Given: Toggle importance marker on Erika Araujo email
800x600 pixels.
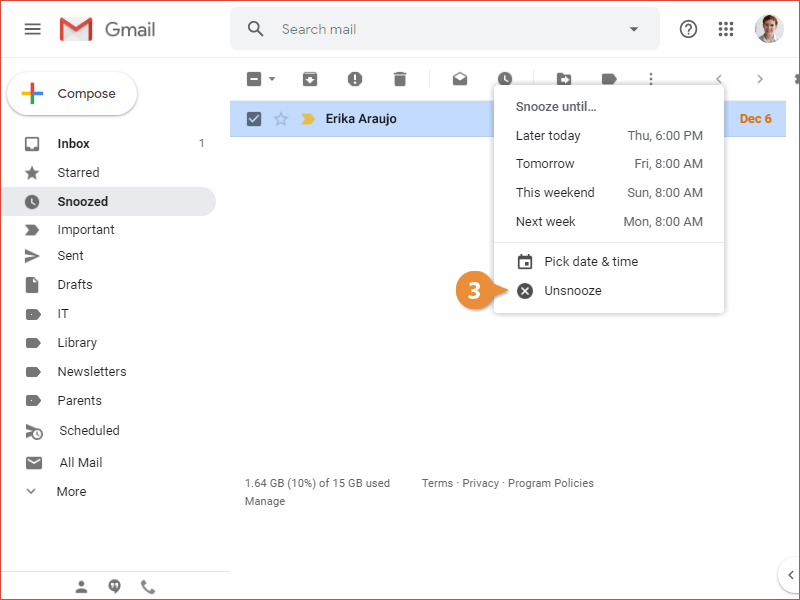Looking at the screenshot, I should 308,119.
